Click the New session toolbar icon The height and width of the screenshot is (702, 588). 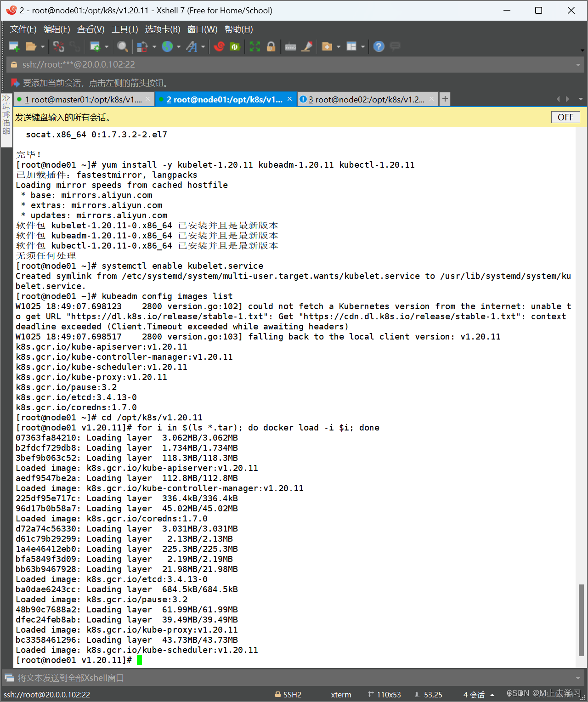[14, 46]
